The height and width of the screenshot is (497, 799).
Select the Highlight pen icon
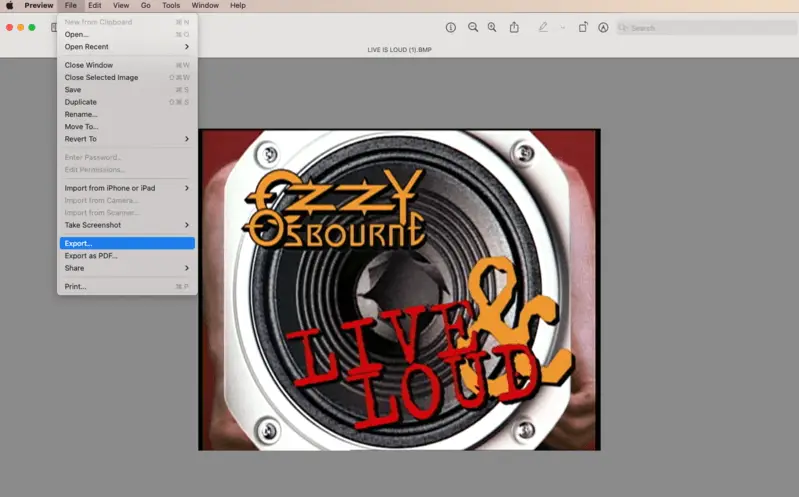(x=543, y=28)
